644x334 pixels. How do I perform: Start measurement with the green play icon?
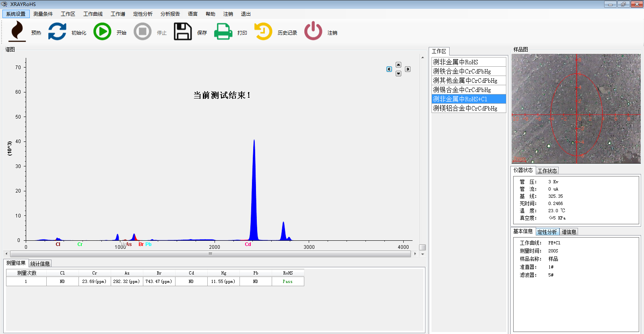click(102, 31)
